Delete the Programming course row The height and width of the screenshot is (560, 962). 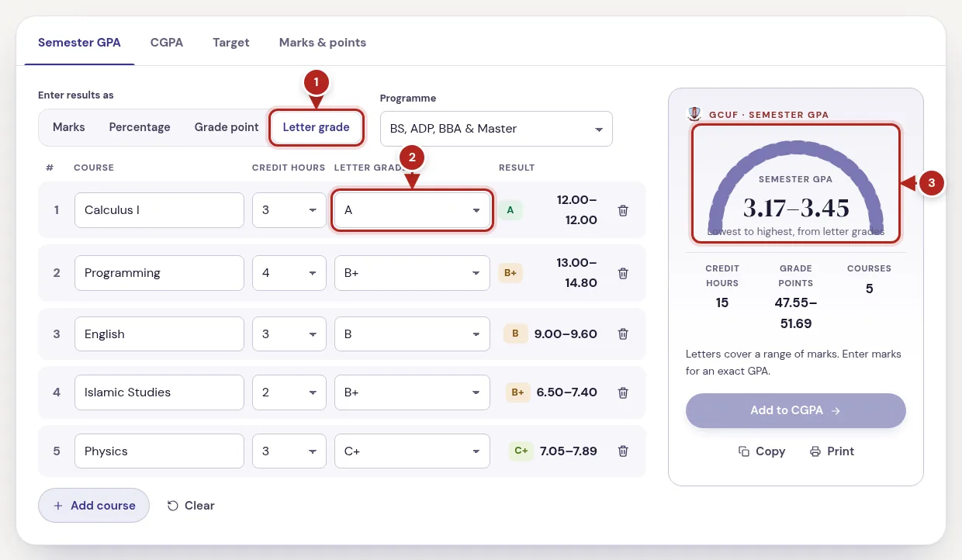pos(622,273)
